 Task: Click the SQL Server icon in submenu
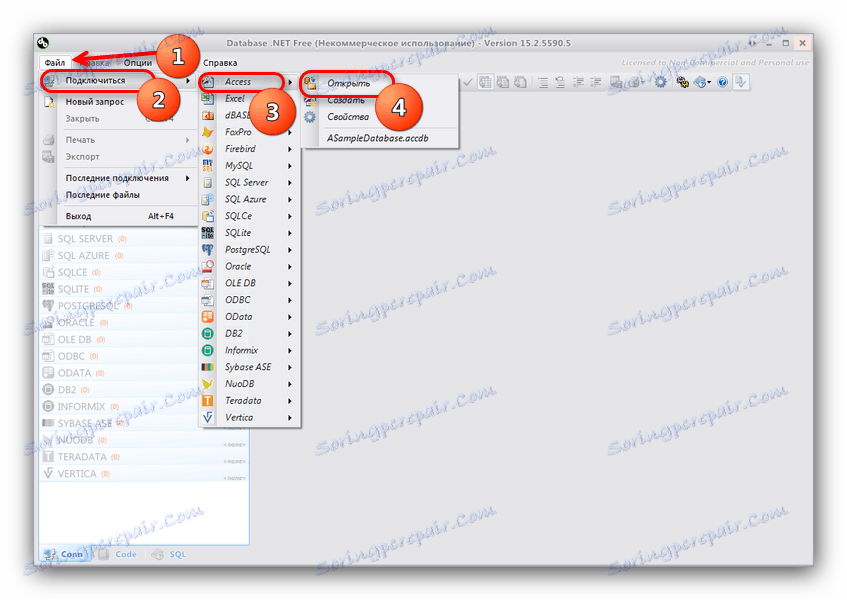coord(207,183)
